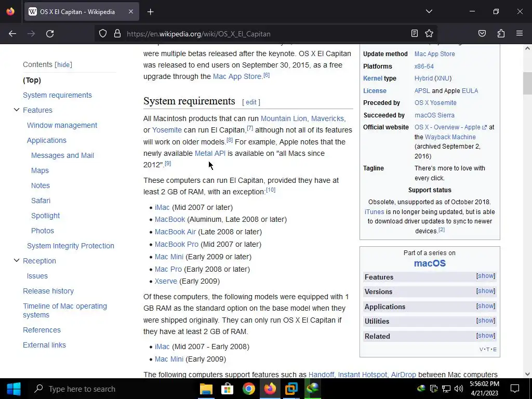The width and height of the screenshot is (532, 399).
Task: Open OS X Yosemite infobox link
Action: click(435, 103)
